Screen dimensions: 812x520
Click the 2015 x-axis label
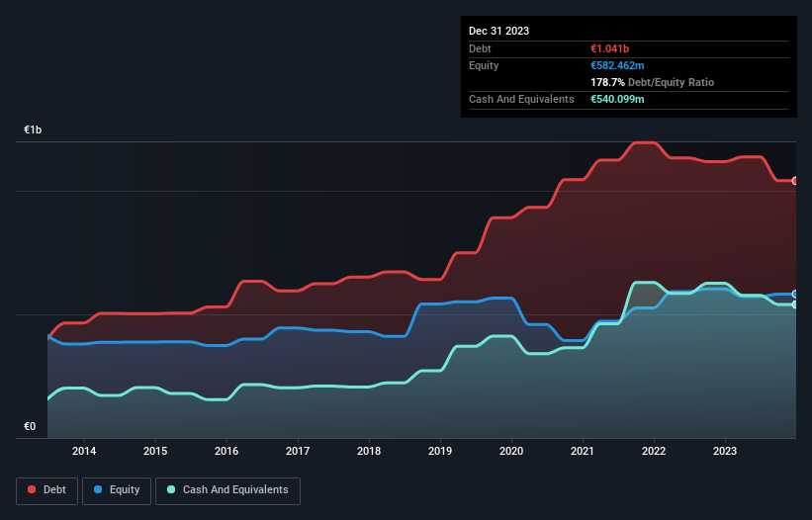click(x=155, y=451)
